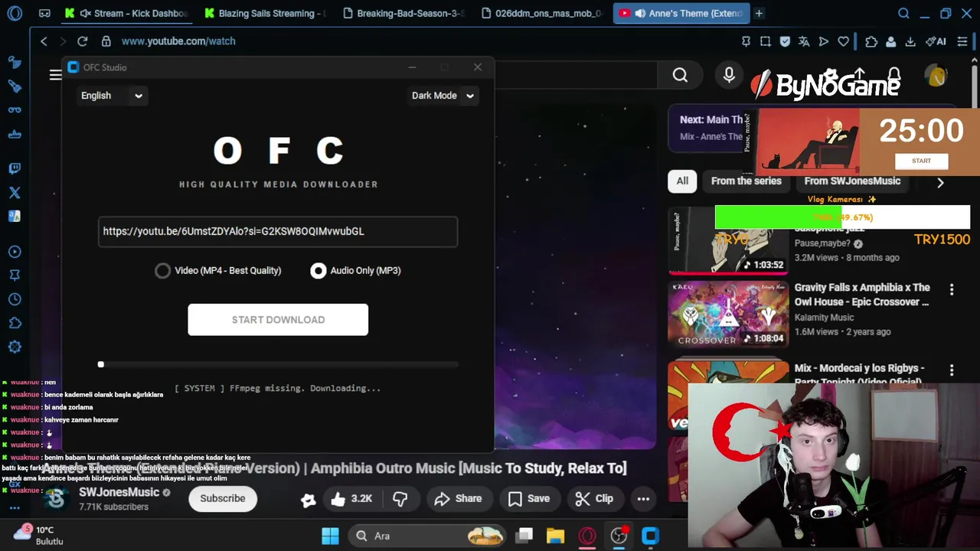Open File Explorer from the taskbar

click(x=555, y=536)
